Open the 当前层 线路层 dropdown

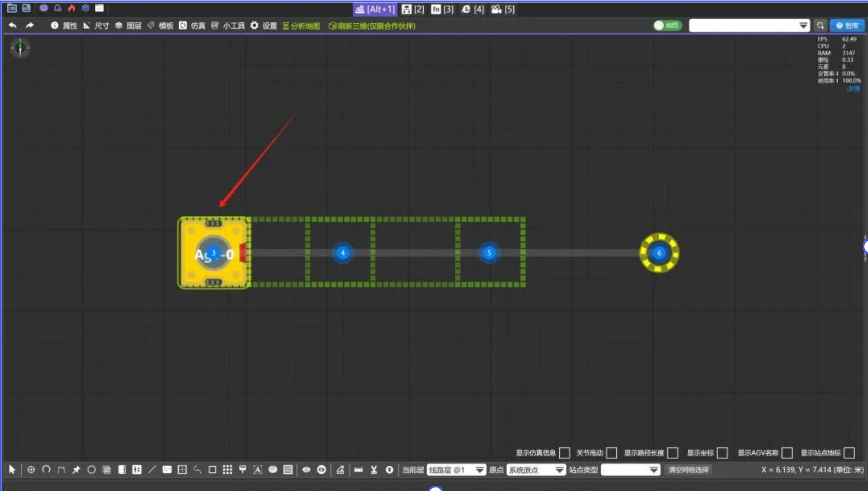(456, 470)
